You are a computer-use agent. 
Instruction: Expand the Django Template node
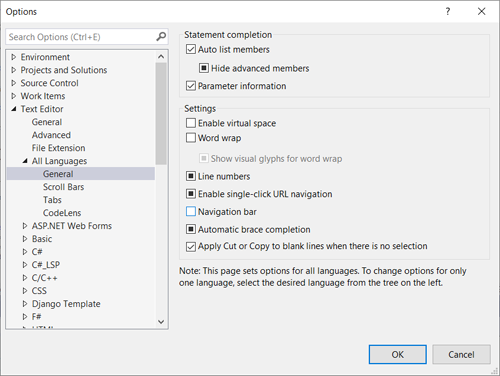25,304
